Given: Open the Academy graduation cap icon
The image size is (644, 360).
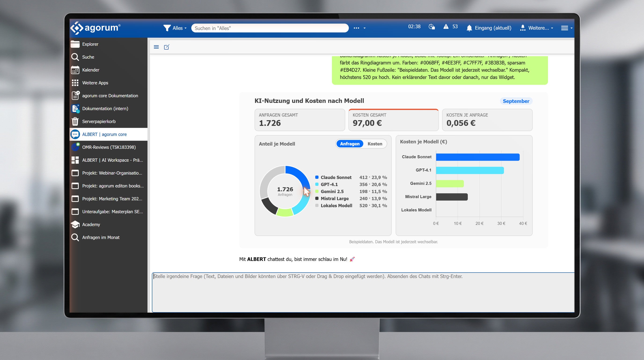Looking at the screenshot, I should 75,225.
